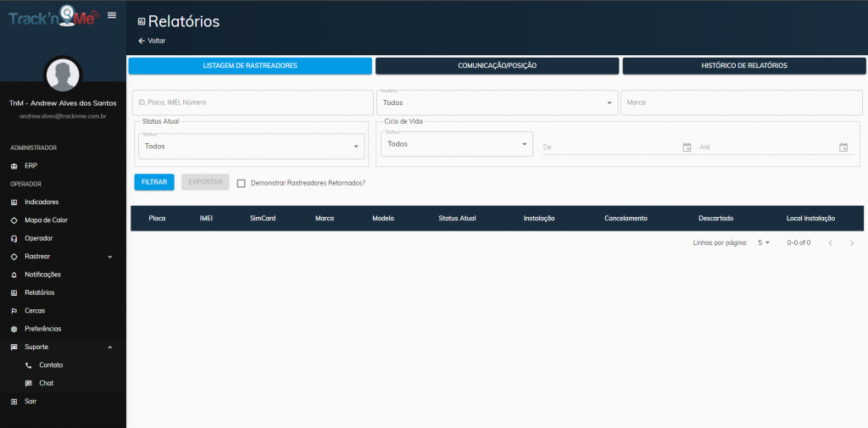Open the Até date calendar icon
This screenshot has width=868, height=428.
843,147
